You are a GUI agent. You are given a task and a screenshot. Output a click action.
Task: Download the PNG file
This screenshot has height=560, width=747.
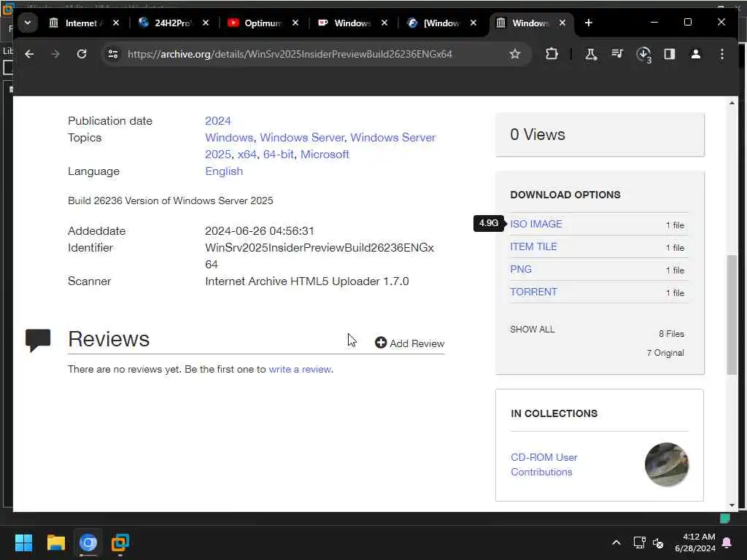point(521,270)
